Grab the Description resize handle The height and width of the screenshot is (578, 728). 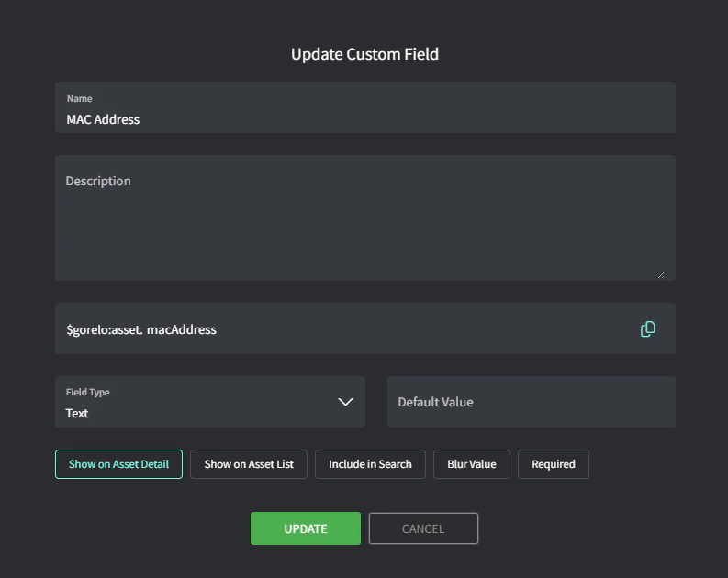point(661,275)
